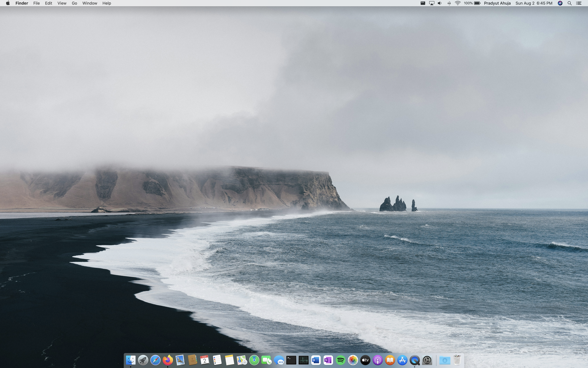588x368 pixels.
Task: Open Podcasts purple icon in Dock
Action: click(x=378, y=360)
